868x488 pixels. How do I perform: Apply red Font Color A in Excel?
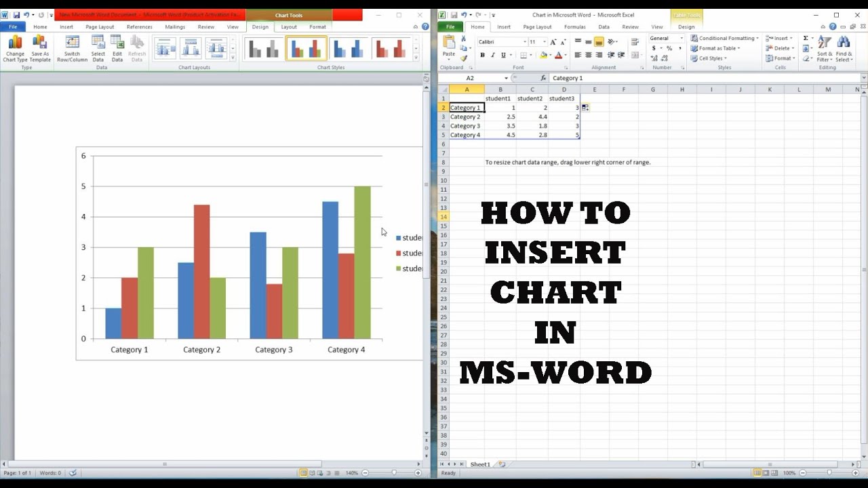coord(558,56)
